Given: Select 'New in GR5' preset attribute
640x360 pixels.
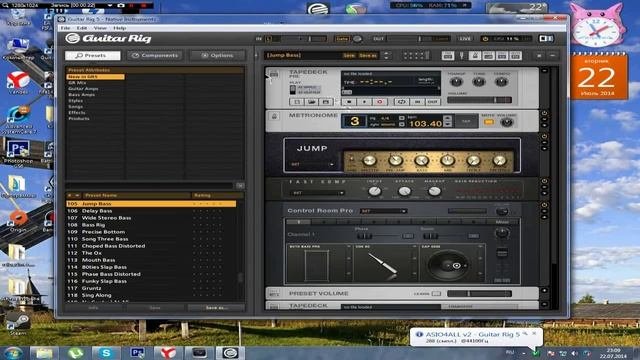Looking at the screenshot, I should tap(96, 77).
